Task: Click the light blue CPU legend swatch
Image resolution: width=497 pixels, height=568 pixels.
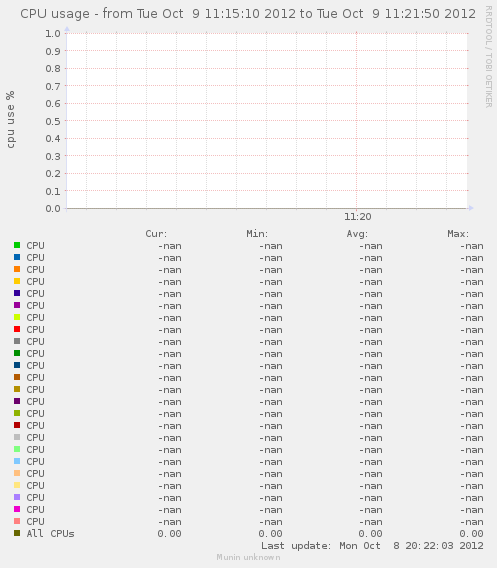Action: [17, 461]
